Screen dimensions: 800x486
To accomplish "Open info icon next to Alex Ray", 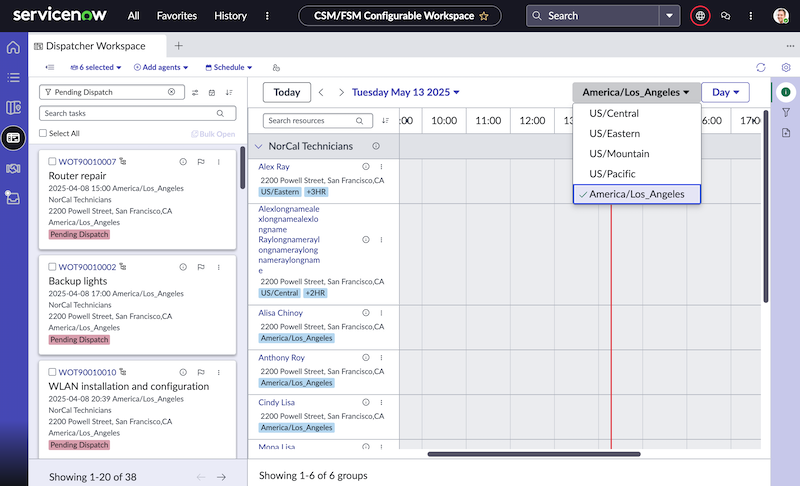I will pos(366,166).
